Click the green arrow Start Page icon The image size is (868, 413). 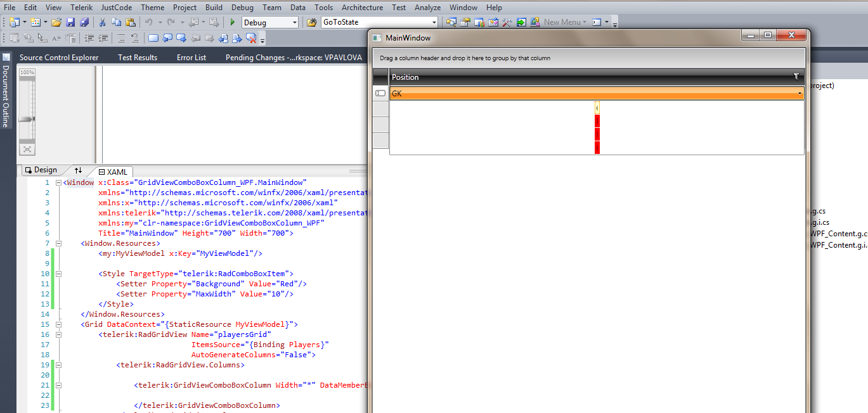click(521, 22)
